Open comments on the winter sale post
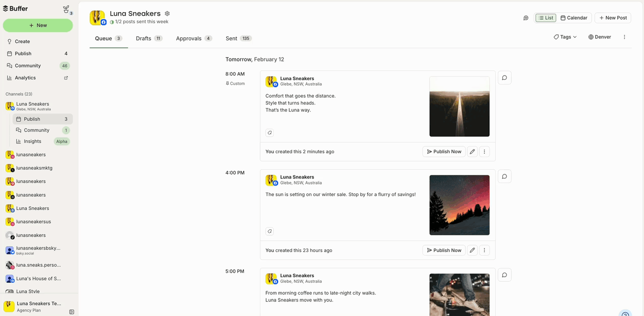The width and height of the screenshot is (644, 316). (x=504, y=176)
